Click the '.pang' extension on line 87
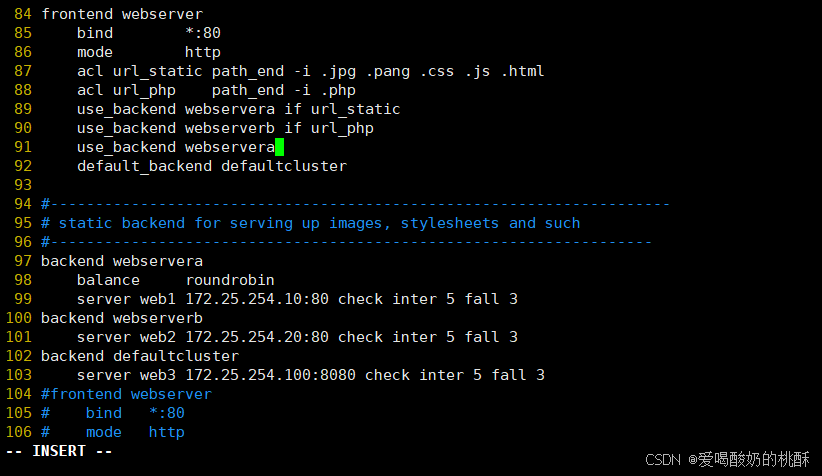822x476 pixels. tap(388, 71)
